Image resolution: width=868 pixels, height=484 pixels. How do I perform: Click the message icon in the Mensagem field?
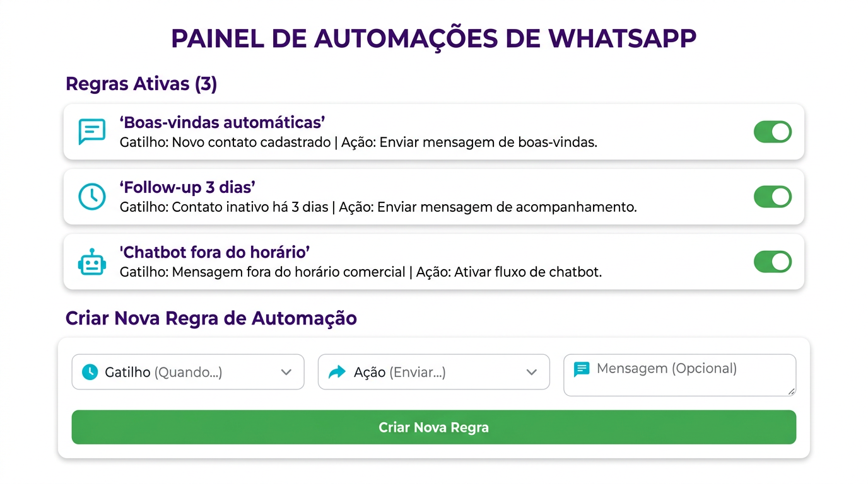click(x=581, y=369)
